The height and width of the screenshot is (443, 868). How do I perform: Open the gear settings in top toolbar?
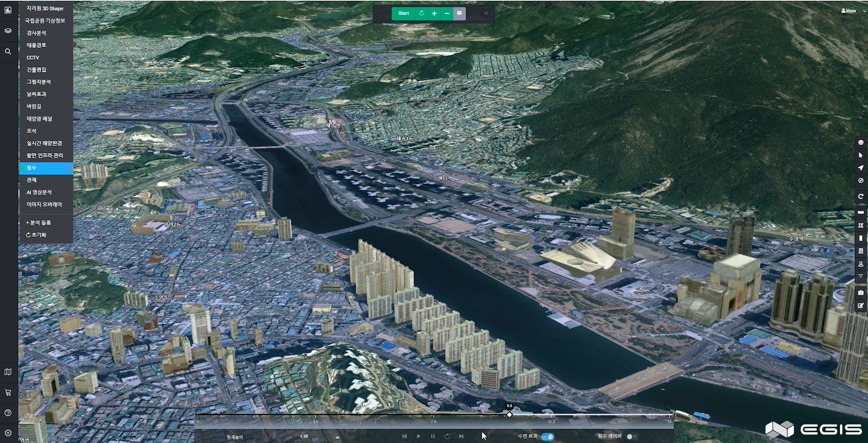pos(459,14)
